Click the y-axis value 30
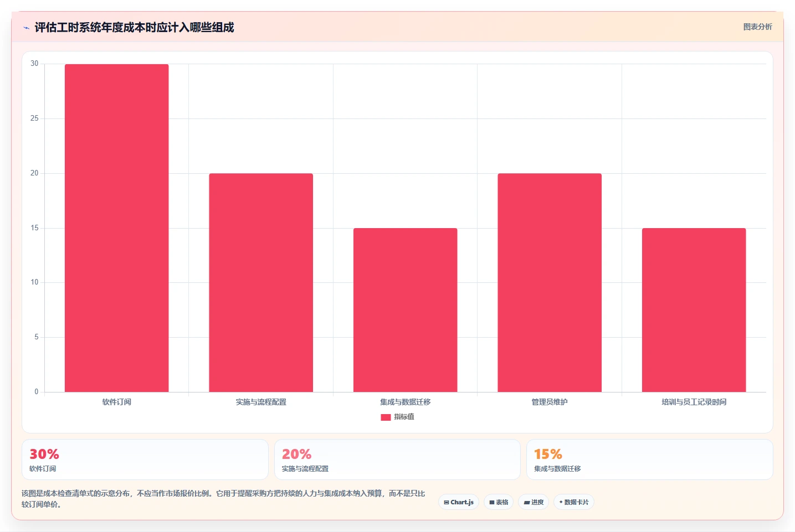 34,64
